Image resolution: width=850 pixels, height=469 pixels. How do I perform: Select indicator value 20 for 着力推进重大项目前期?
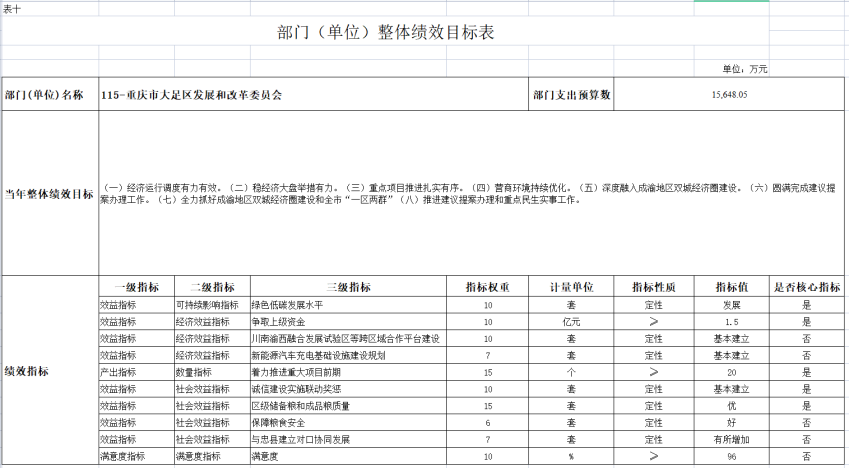click(x=731, y=372)
